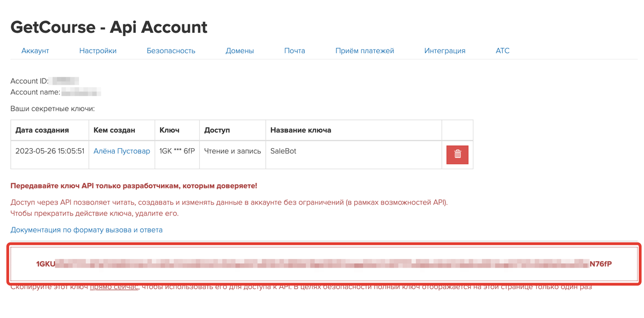The height and width of the screenshot is (318, 644).
Task: Switch to the Настройки tab
Action: tap(98, 50)
